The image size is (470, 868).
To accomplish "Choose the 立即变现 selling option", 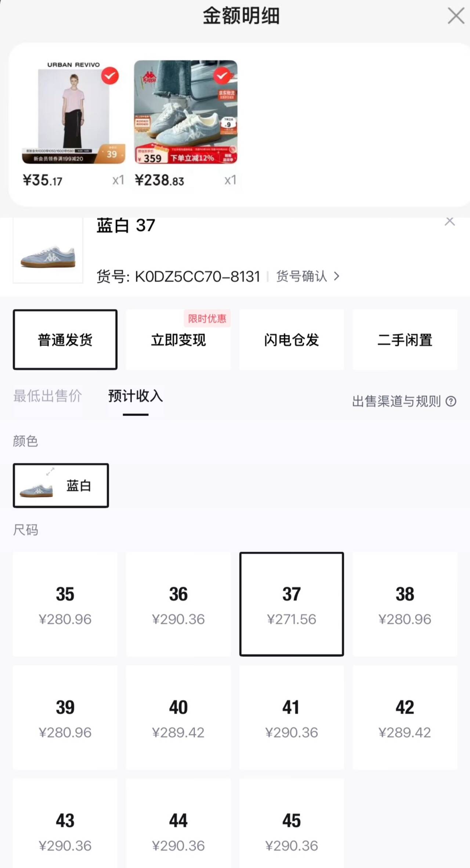I will click(178, 340).
